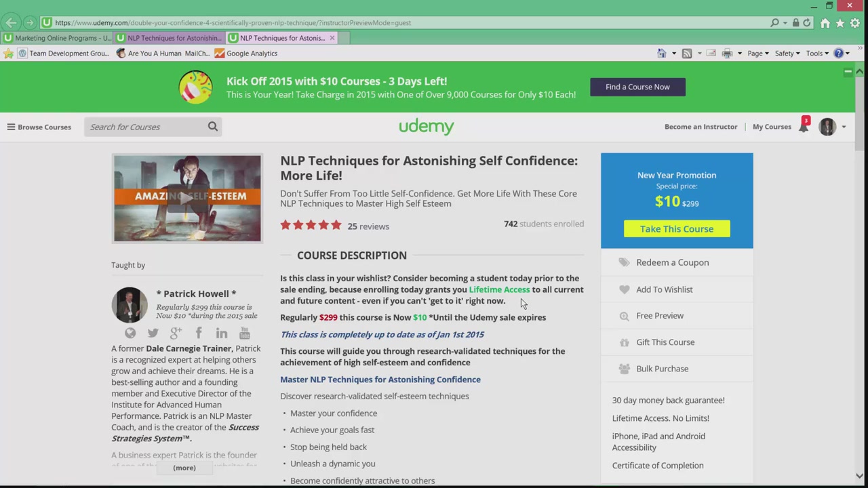Click the Home icon beside the address bar
The height and width of the screenshot is (488, 868).
[x=825, y=22]
